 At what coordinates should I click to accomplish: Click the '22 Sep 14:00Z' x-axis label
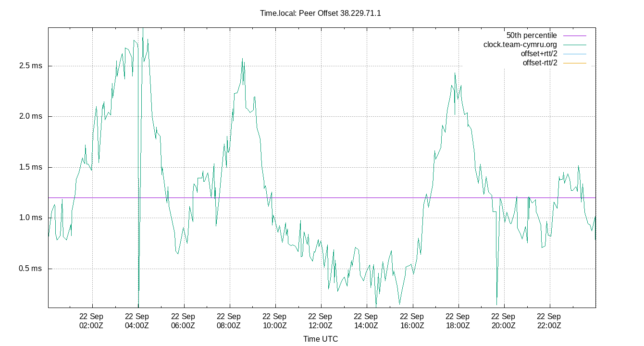click(366, 321)
